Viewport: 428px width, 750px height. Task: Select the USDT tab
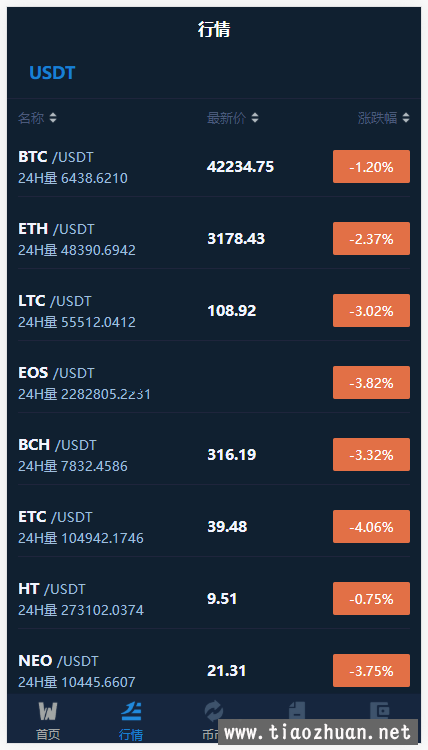coord(52,73)
